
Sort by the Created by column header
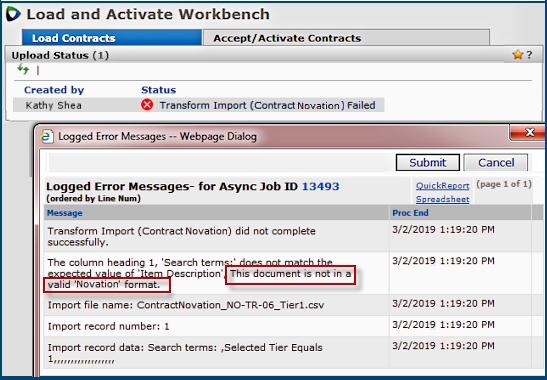coord(54,90)
